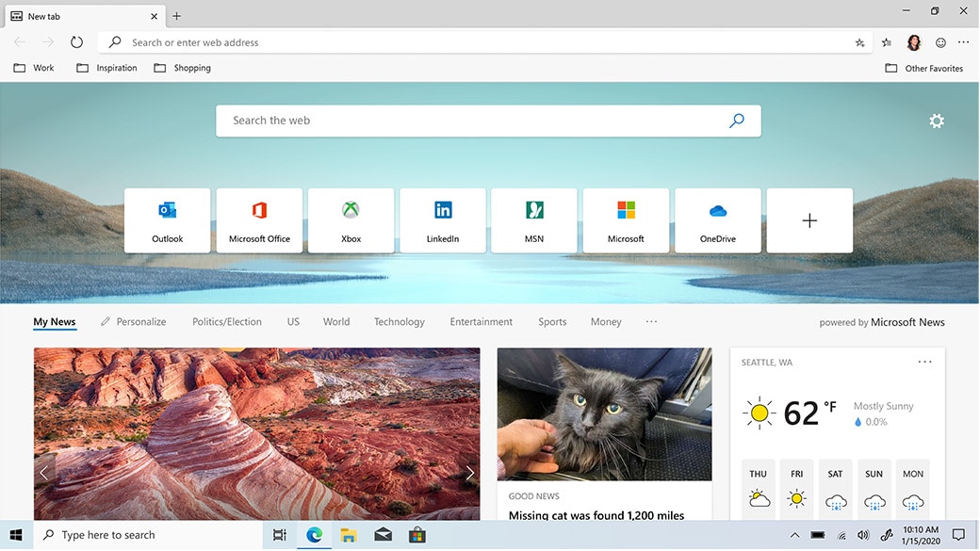980x551 pixels.
Task: Add this page to favorites star
Action: 859,42
